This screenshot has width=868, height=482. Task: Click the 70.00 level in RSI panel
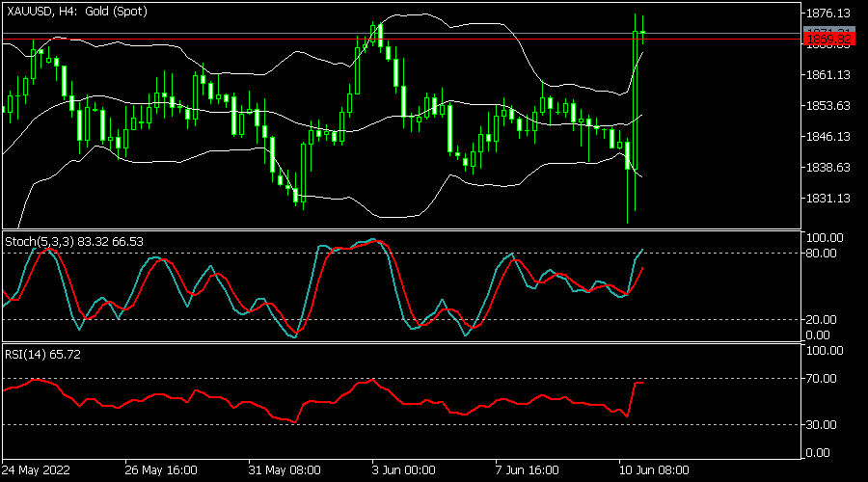tap(822, 379)
